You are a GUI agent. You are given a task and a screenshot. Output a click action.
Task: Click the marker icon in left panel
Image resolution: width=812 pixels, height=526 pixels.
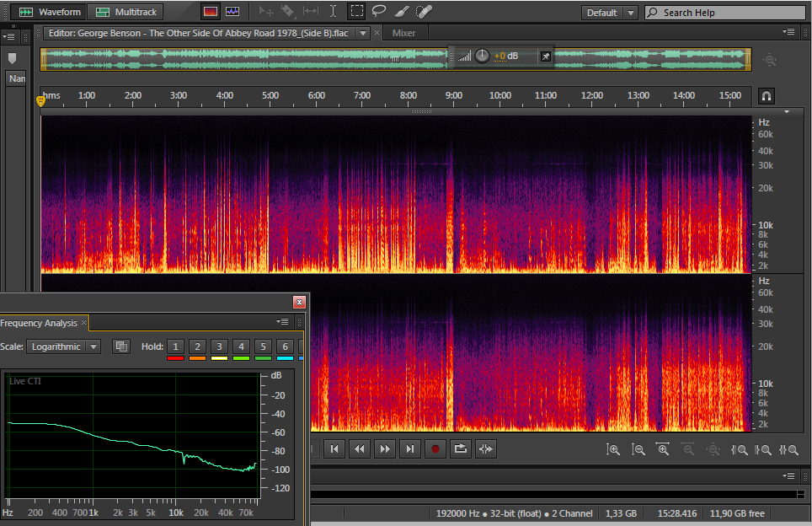(13, 58)
